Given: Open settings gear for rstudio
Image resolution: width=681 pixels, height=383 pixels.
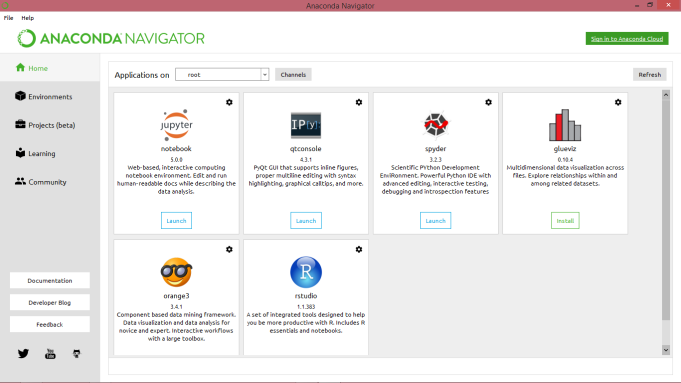Looking at the screenshot, I should click(x=359, y=249).
